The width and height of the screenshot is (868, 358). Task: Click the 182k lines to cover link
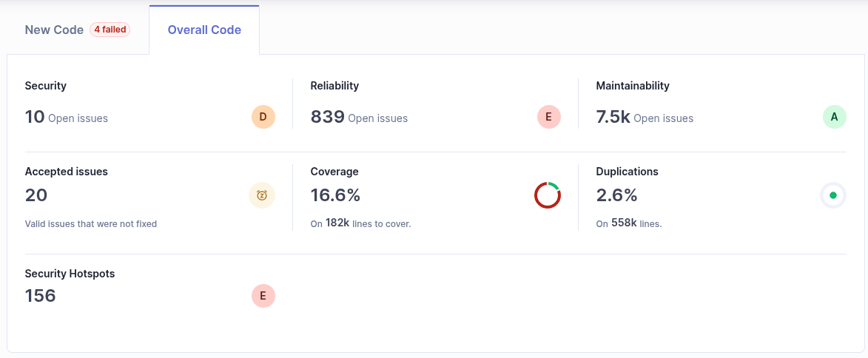coord(337,223)
